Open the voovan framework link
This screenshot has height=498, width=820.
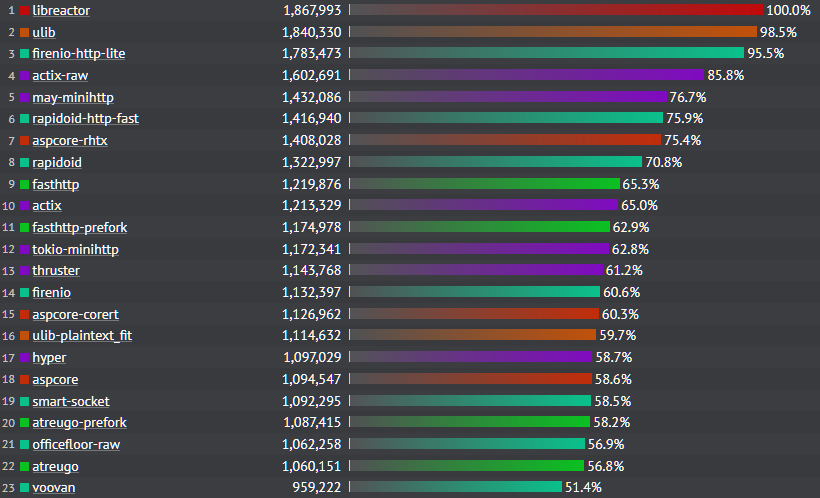point(53,488)
